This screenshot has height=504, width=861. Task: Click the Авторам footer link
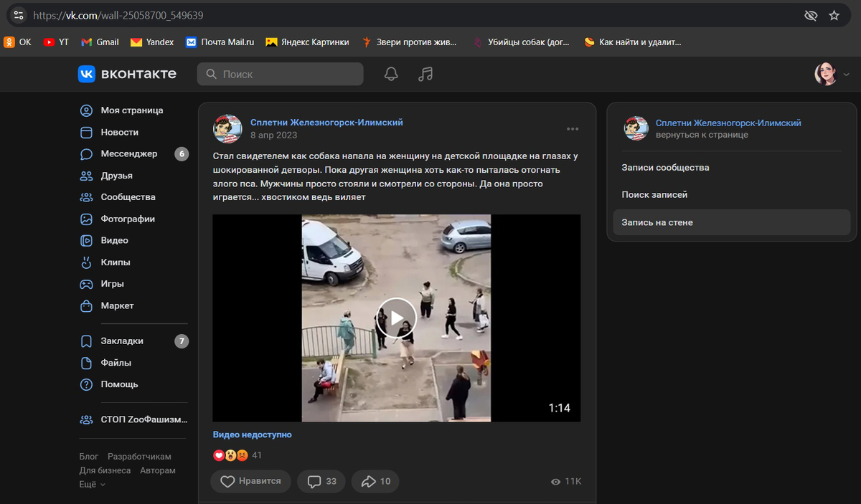158,471
